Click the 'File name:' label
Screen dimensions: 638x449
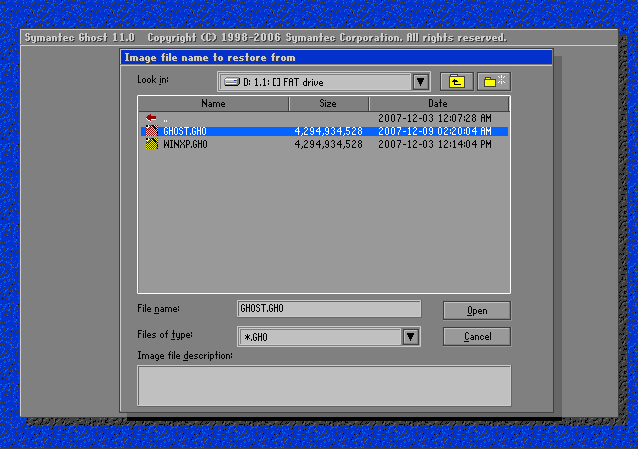point(158,309)
